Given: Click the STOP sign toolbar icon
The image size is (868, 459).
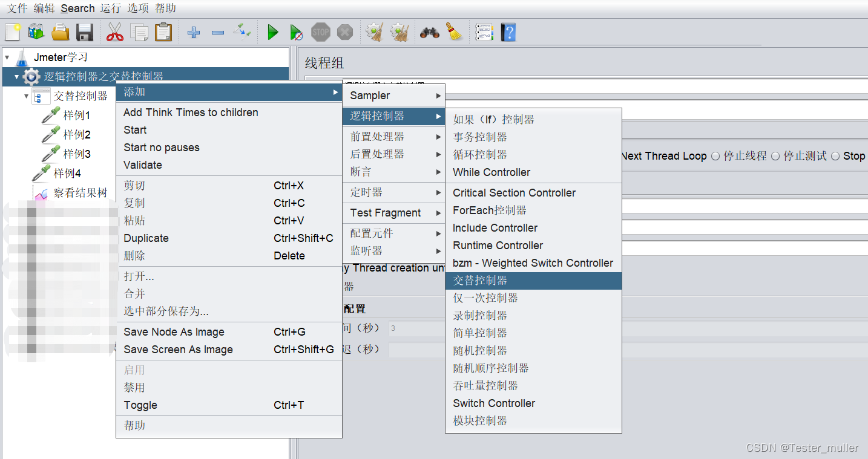Looking at the screenshot, I should 321,32.
